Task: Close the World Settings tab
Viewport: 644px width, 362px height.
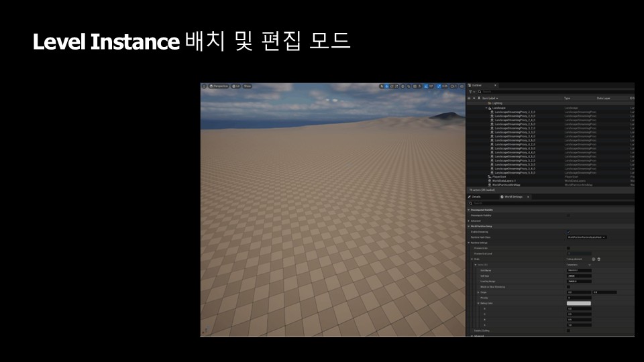Action: point(528,196)
